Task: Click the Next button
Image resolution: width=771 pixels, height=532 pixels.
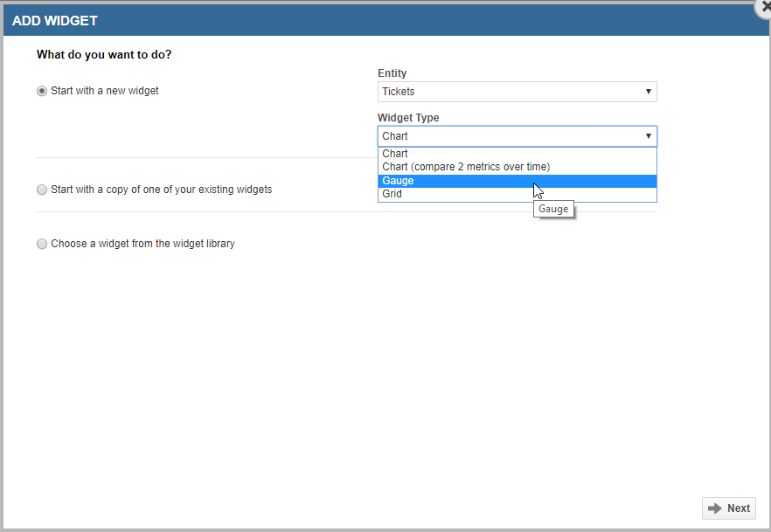Action: click(729, 508)
